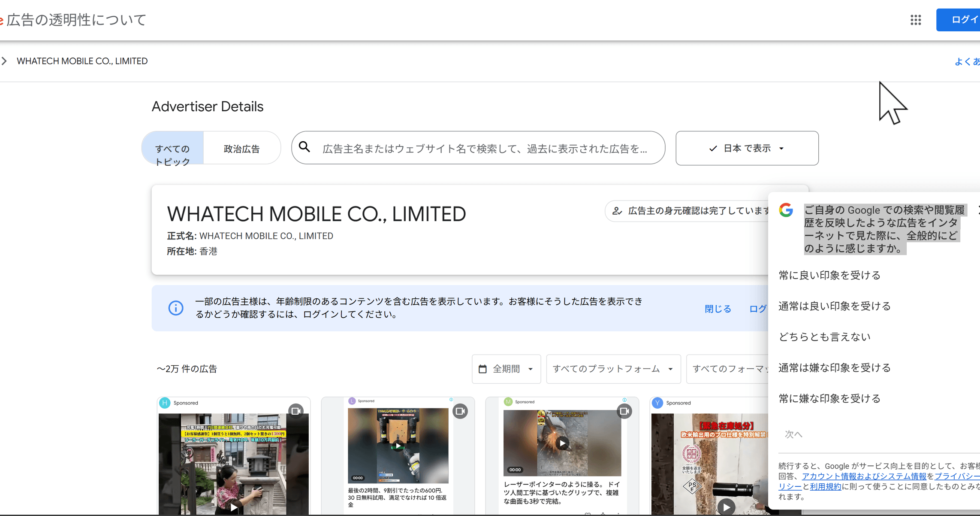Click ad info icon on second ad
Viewport: 980px width, 516px height.
coord(451,400)
